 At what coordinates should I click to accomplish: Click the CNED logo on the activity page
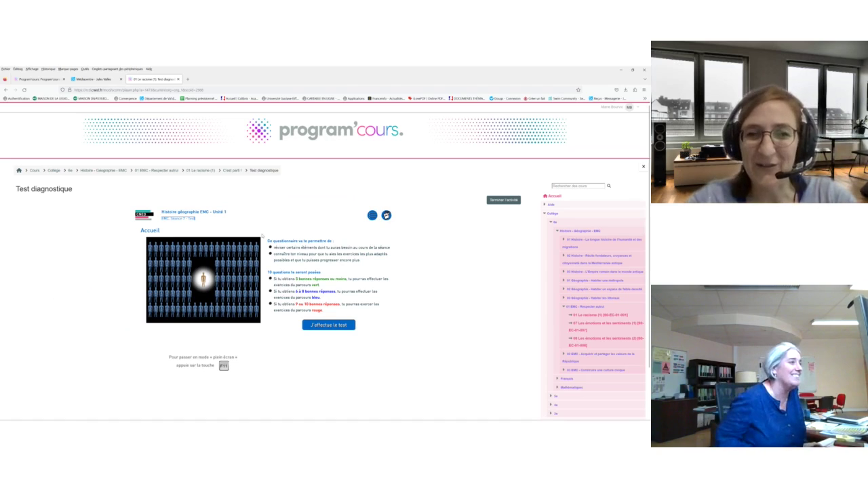click(x=143, y=214)
